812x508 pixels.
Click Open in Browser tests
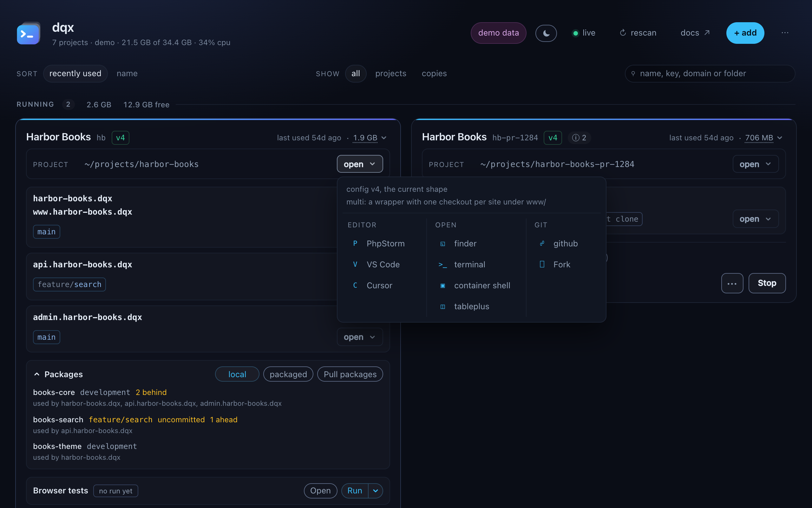click(320, 491)
